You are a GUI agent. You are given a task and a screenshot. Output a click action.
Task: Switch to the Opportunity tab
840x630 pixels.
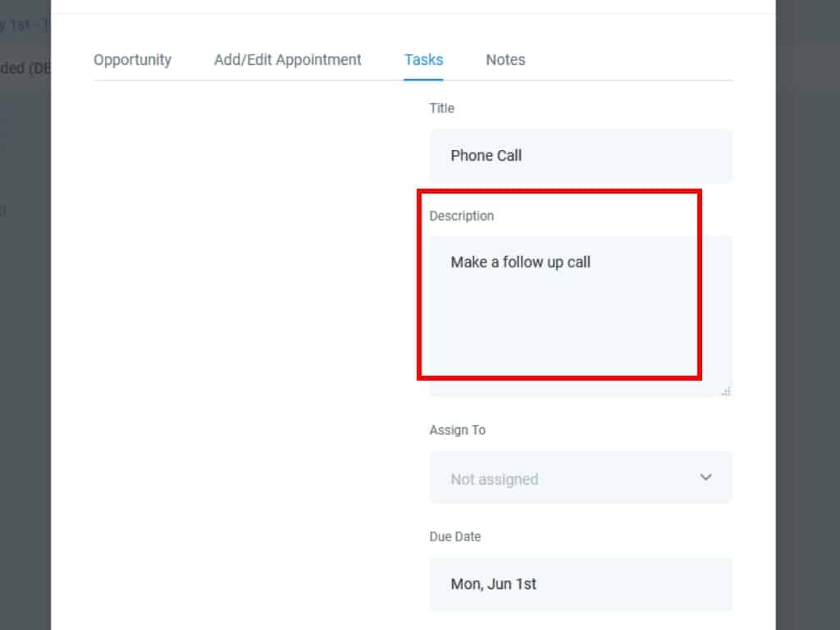[132, 60]
